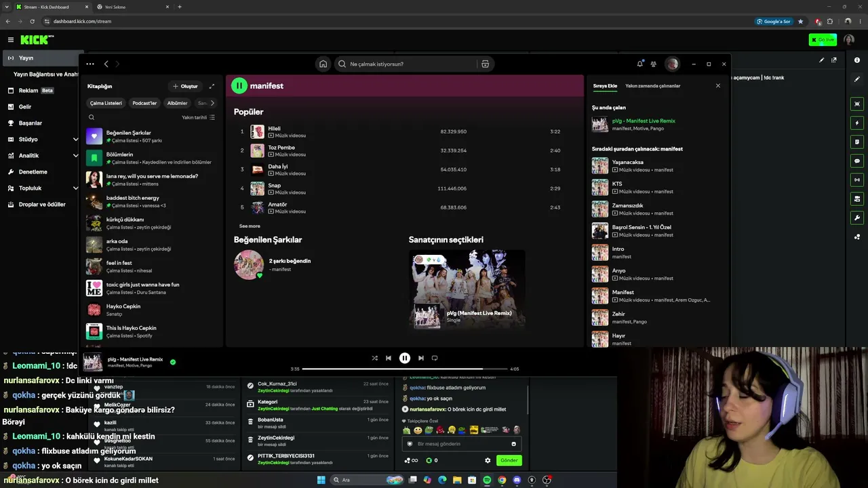Click the Kick chat message input
The image size is (868, 488).
click(x=462, y=444)
